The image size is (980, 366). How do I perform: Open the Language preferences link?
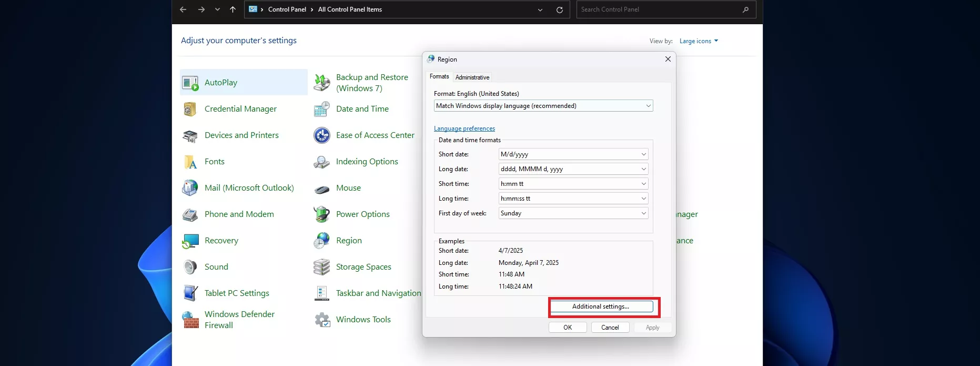click(464, 128)
